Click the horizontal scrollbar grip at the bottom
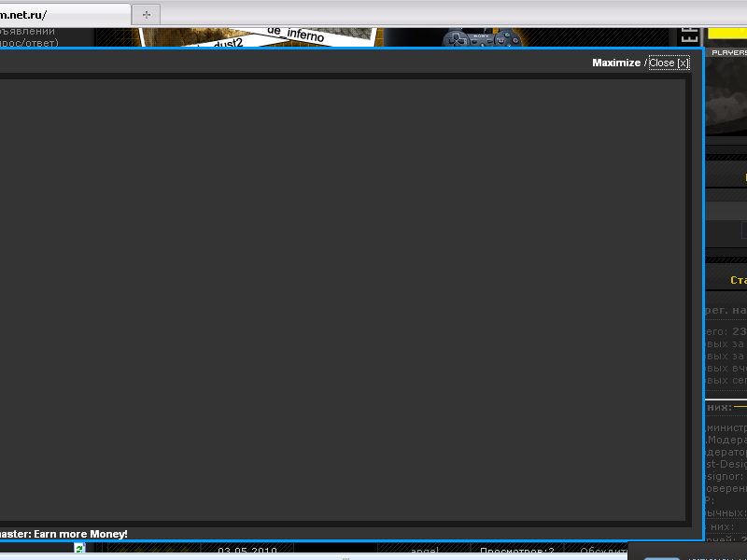Viewport: 747px width, 560px height. 346,558
